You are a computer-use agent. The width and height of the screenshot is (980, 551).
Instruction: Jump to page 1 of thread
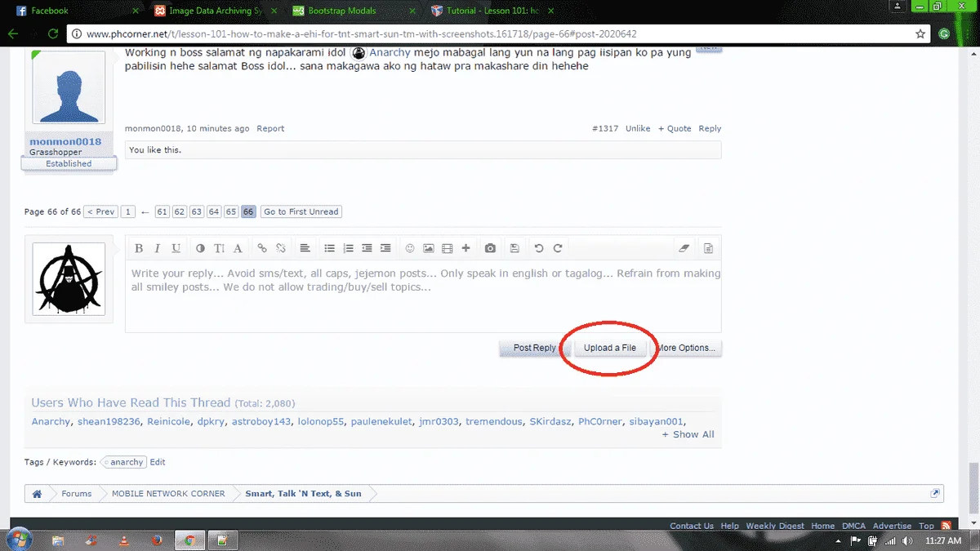pyautogui.click(x=128, y=211)
